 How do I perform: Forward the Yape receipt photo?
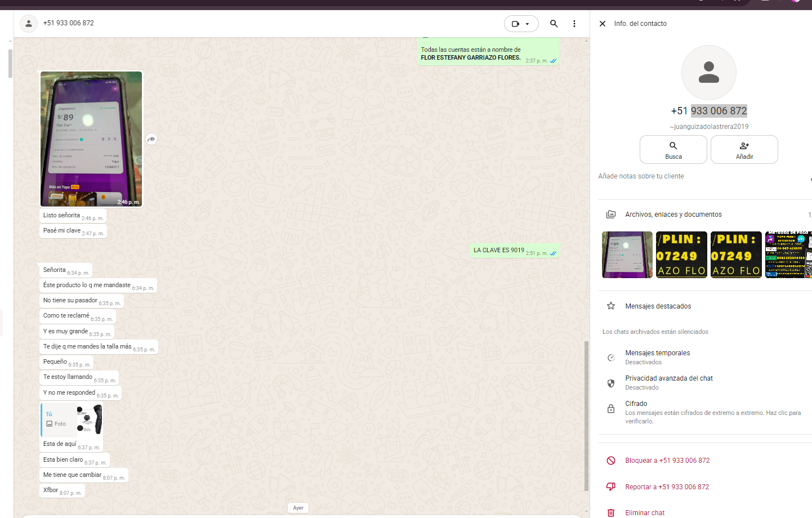[x=151, y=139]
